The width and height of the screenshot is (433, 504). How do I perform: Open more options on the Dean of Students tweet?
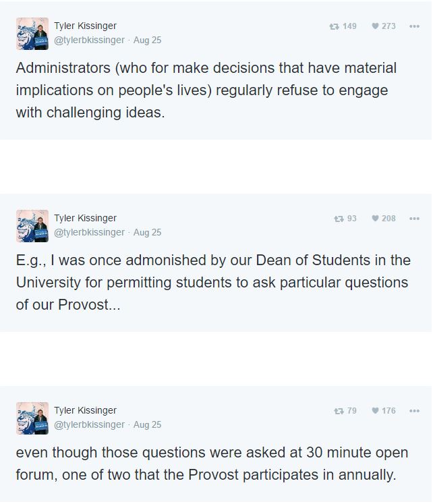tap(414, 219)
